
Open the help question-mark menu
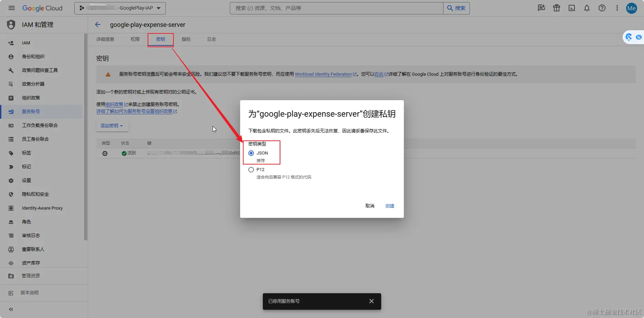click(602, 8)
